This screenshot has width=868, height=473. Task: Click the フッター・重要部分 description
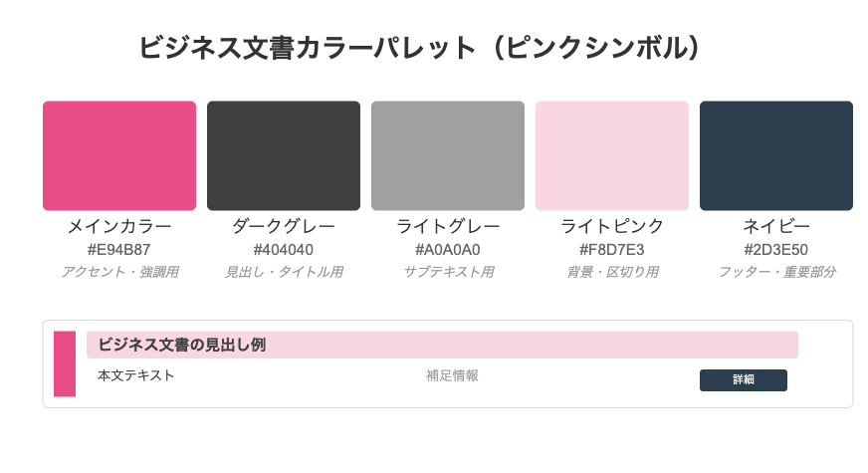[x=776, y=272]
